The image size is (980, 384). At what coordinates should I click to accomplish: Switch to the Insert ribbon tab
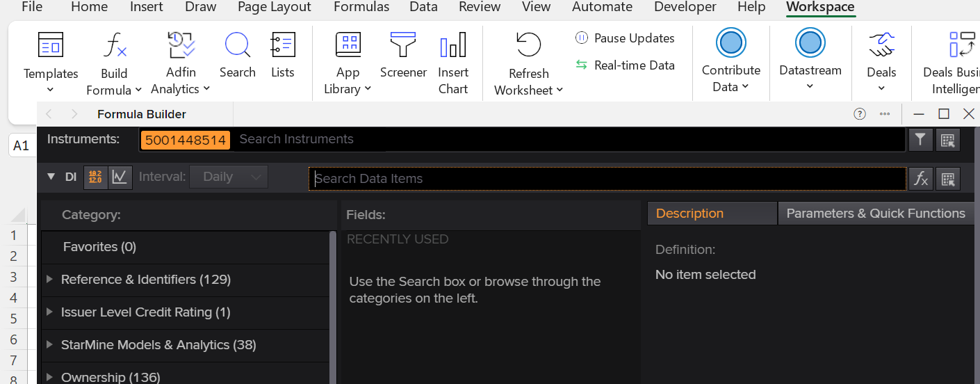(x=147, y=7)
